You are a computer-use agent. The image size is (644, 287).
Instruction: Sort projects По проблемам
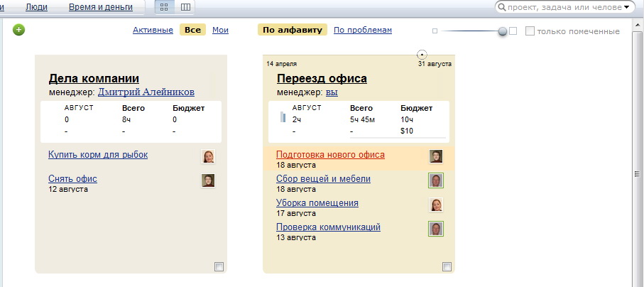click(x=363, y=30)
